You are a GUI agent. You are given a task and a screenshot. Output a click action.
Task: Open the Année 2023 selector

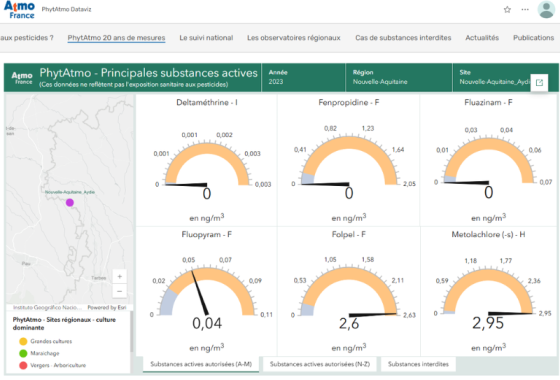pos(304,77)
